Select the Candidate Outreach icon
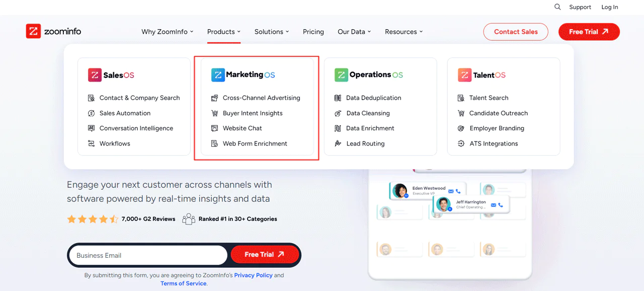Screen dimensions: 644x291 pos(461,113)
